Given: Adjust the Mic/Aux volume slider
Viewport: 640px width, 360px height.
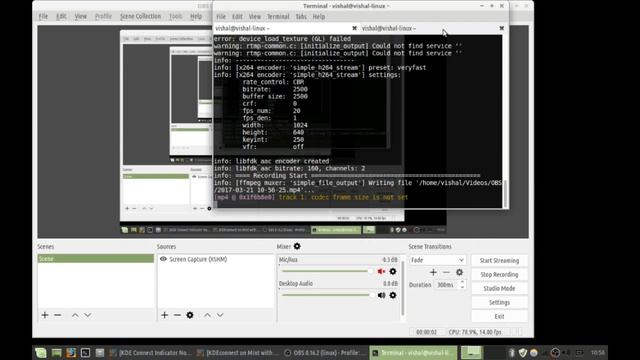Looking at the screenshot, I should pyautogui.click(x=327, y=271).
